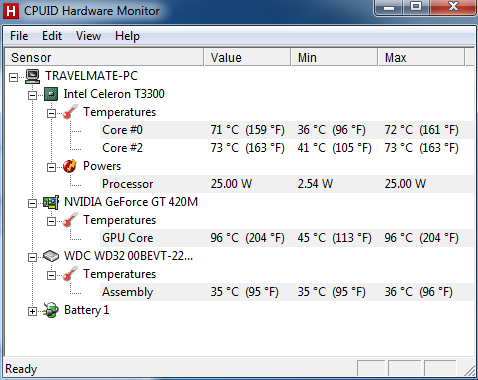The height and width of the screenshot is (380, 478).
Task: Maximize the Hardware Monitor window
Action: [416, 7]
